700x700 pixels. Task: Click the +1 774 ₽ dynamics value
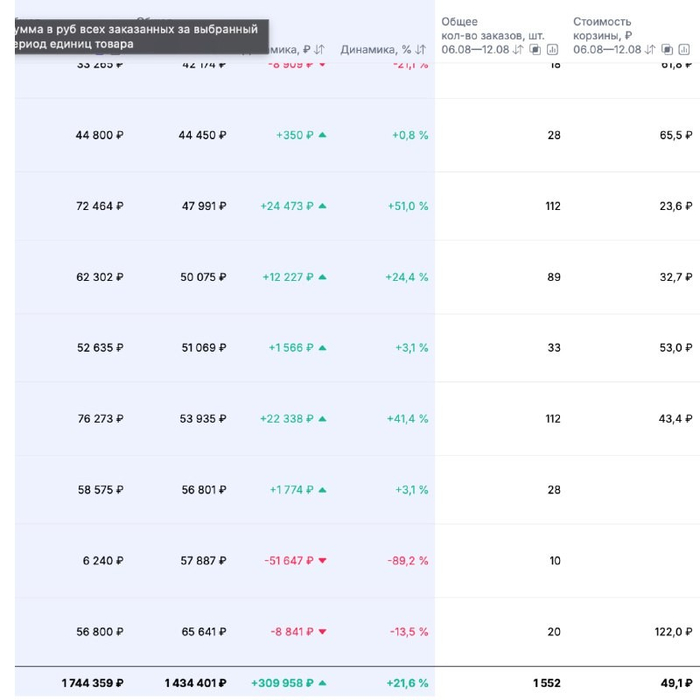coord(292,490)
